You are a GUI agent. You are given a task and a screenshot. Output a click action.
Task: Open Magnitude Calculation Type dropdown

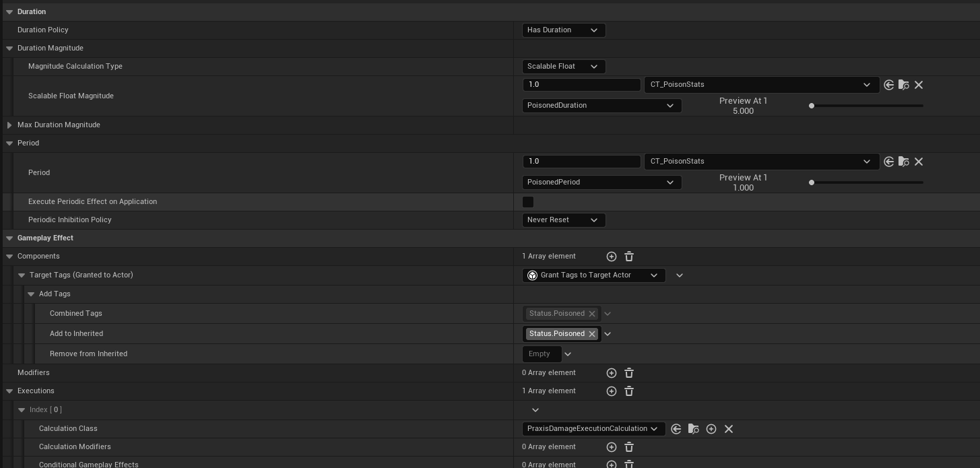564,67
